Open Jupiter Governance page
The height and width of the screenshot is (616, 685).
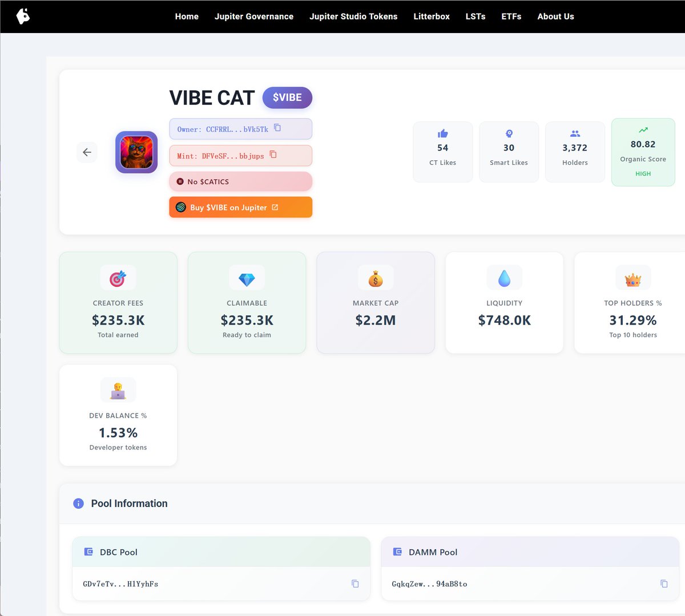[x=254, y=17]
